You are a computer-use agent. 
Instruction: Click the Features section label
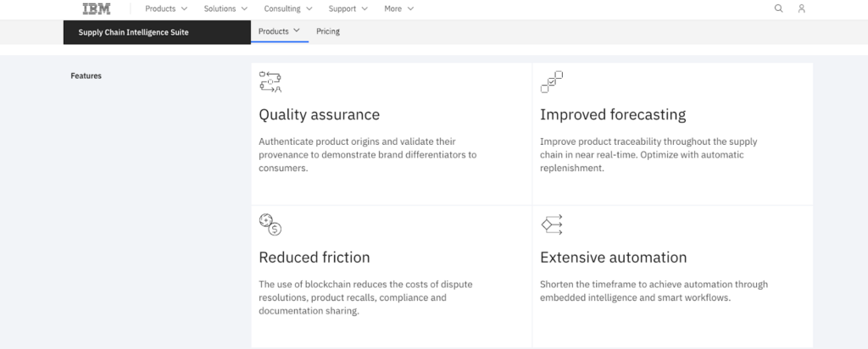(86, 75)
